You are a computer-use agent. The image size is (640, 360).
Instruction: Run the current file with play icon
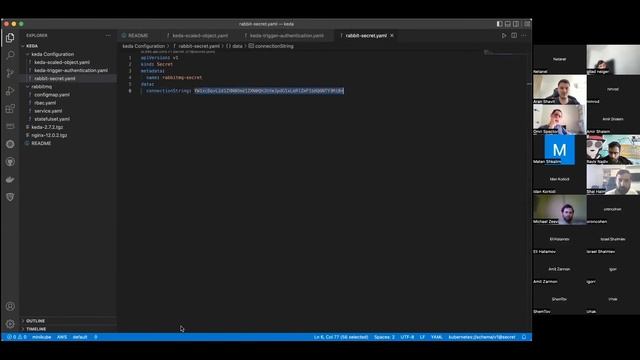(x=504, y=36)
